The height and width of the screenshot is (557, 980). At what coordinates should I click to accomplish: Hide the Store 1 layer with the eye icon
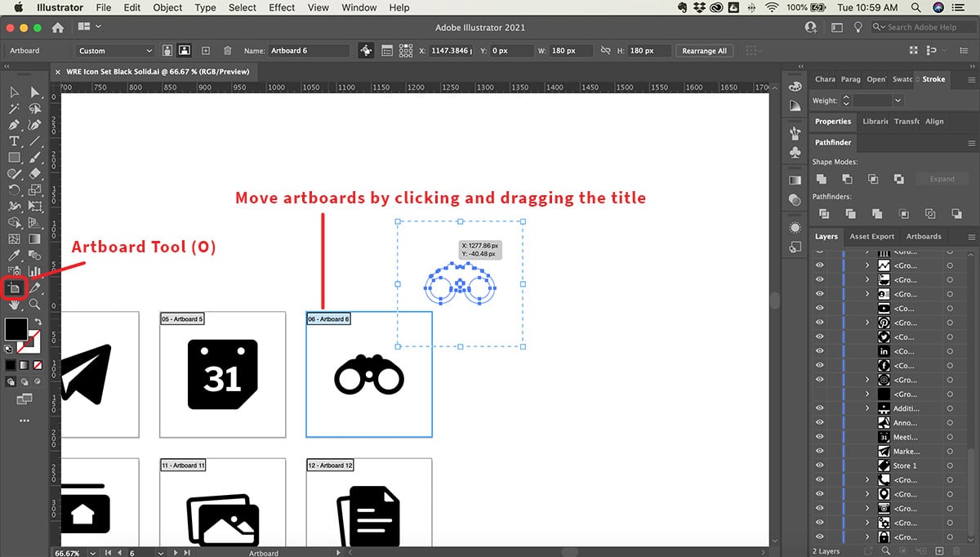820,466
